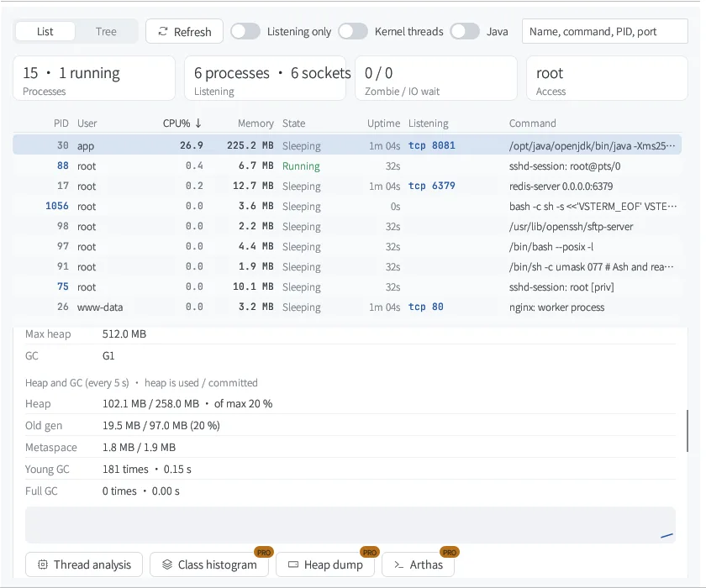Image resolution: width=706 pixels, height=588 pixels.
Task: Select the /bin/sh -c umask 077 row
Action: click(347, 267)
